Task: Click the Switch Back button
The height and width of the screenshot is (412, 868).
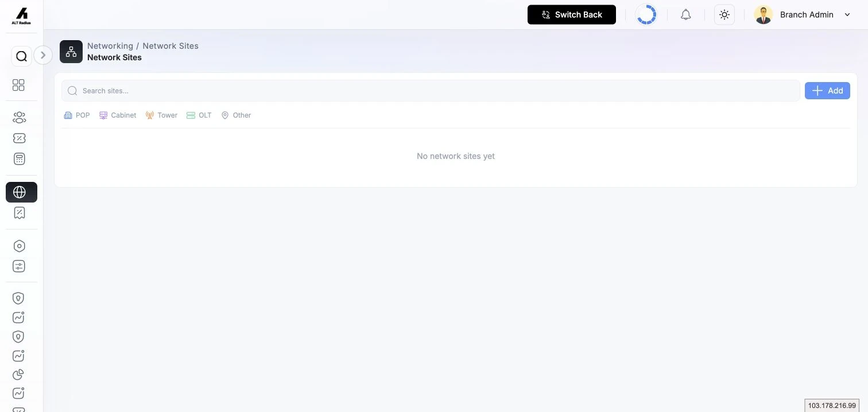Action: click(x=572, y=15)
